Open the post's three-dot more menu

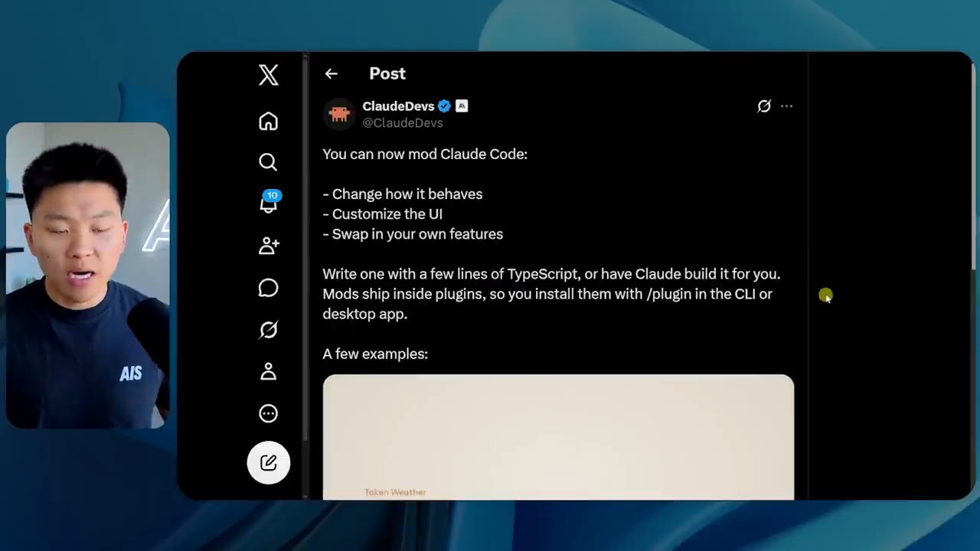click(786, 106)
